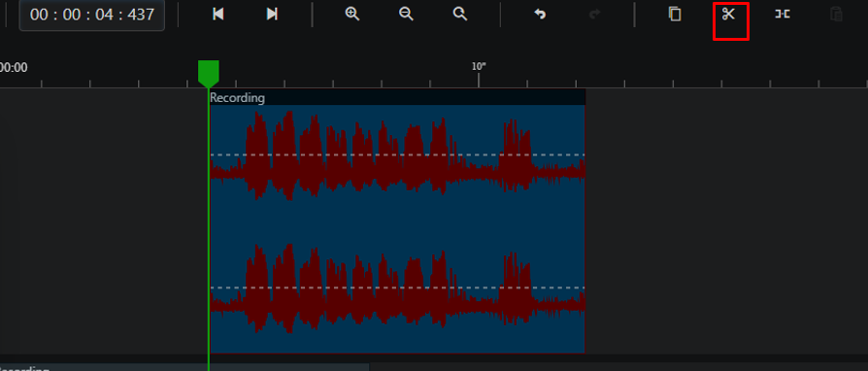Screen dimensions: 868x371
Task: Click the Zoom Out magnifier icon
Action: click(406, 15)
